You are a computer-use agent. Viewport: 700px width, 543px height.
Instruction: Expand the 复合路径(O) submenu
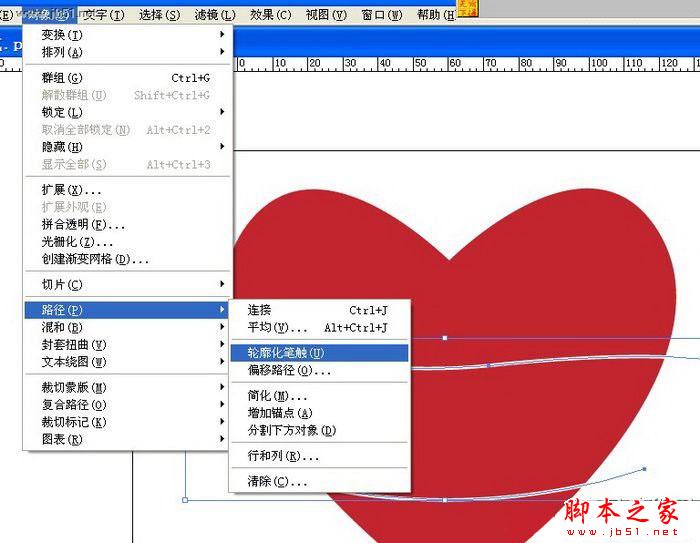click(x=128, y=405)
